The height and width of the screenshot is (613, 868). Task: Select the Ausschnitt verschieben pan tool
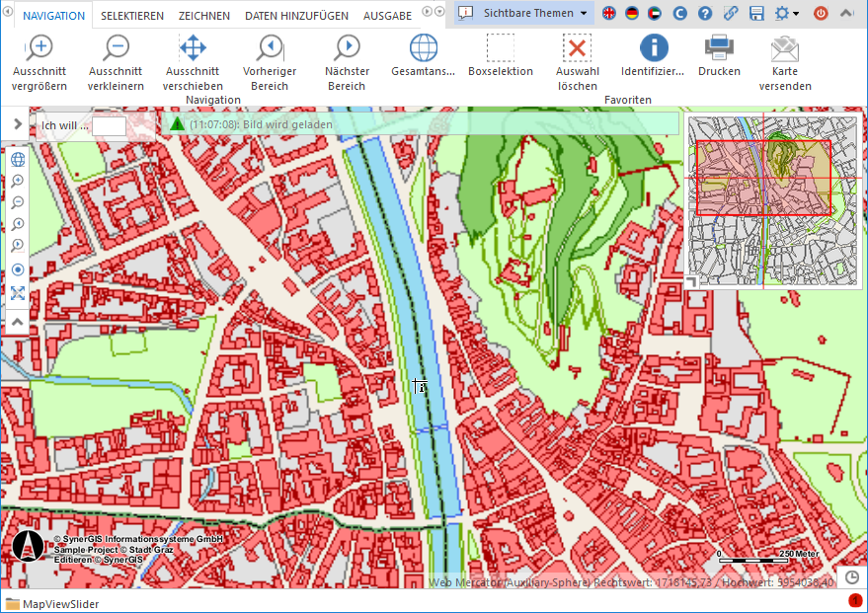193,47
